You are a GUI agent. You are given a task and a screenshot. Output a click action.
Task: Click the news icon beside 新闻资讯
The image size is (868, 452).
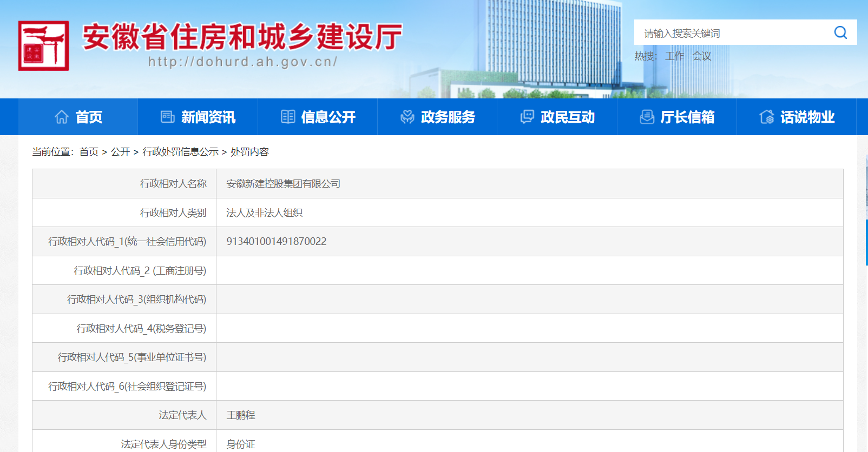click(x=168, y=117)
